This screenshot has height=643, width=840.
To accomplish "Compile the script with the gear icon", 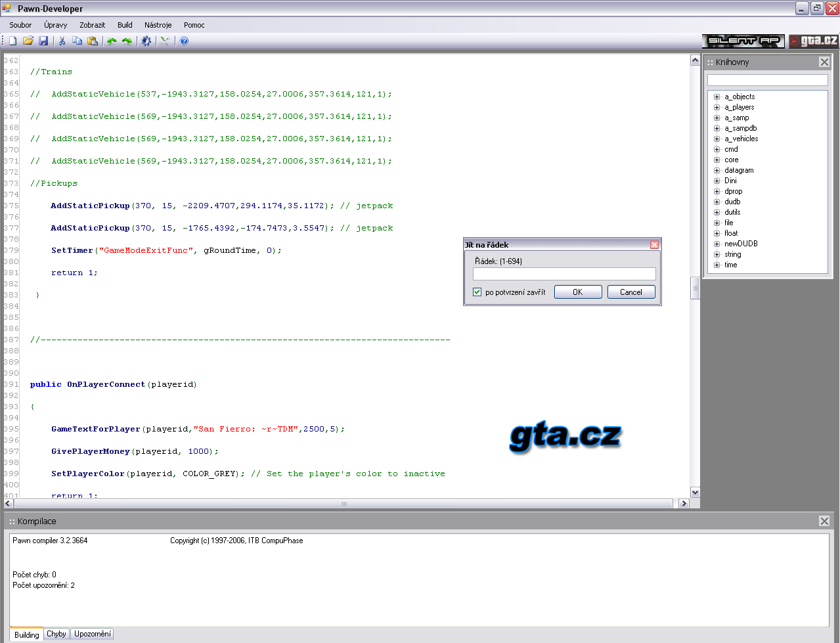I will tap(146, 41).
